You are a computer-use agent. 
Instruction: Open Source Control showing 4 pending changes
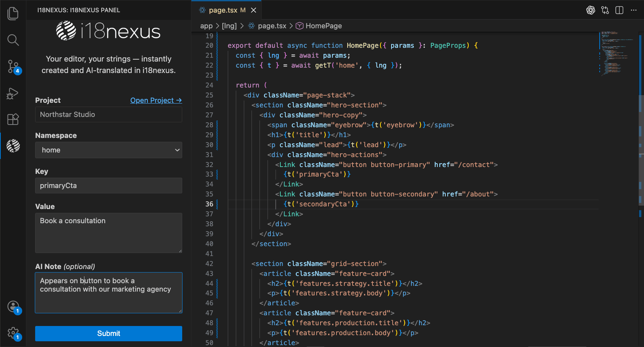(x=13, y=66)
